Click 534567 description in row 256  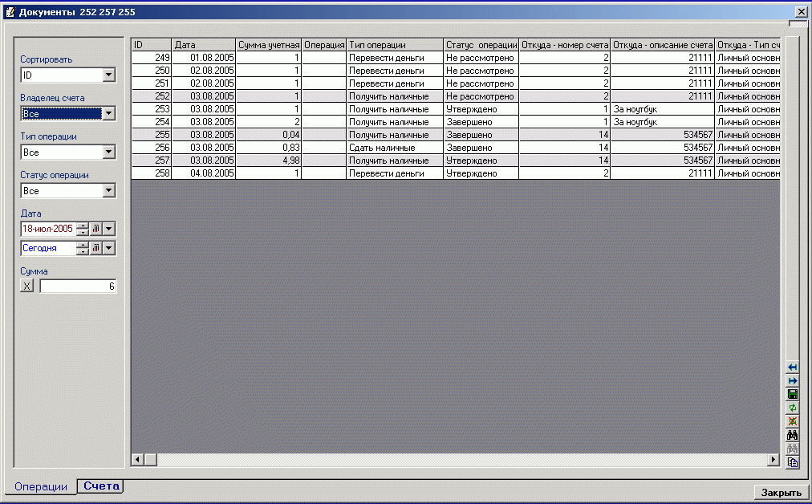pyautogui.click(x=662, y=148)
